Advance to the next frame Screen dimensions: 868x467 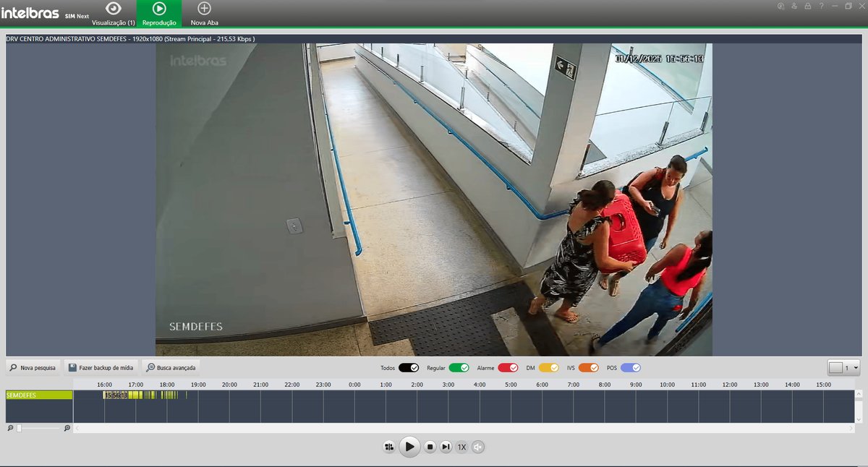point(446,447)
